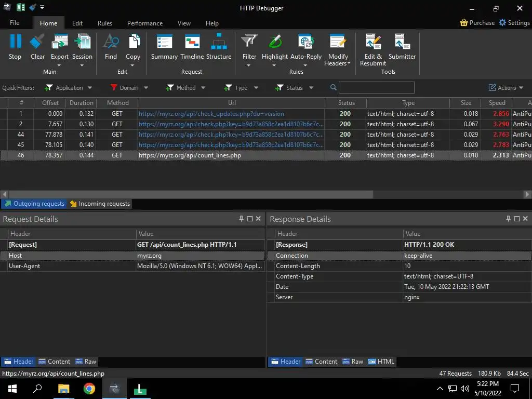Click the Export icon
532x399 pixels.
coord(59,42)
